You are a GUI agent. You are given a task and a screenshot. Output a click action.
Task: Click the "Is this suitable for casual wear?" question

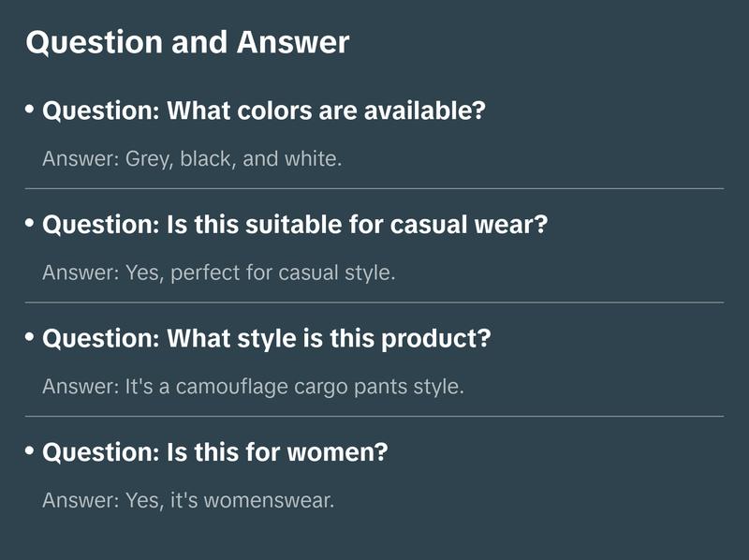coord(295,225)
